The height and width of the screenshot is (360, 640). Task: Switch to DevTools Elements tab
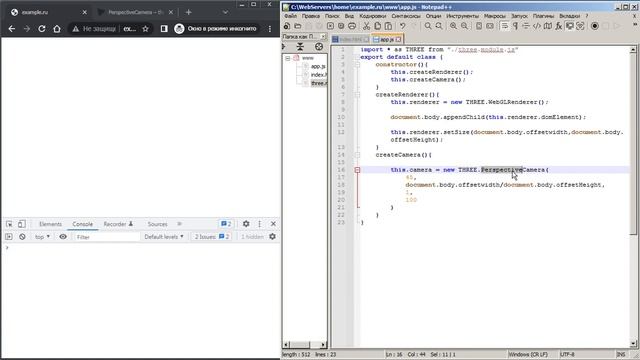pyautogui.click(x=50, y=224)
